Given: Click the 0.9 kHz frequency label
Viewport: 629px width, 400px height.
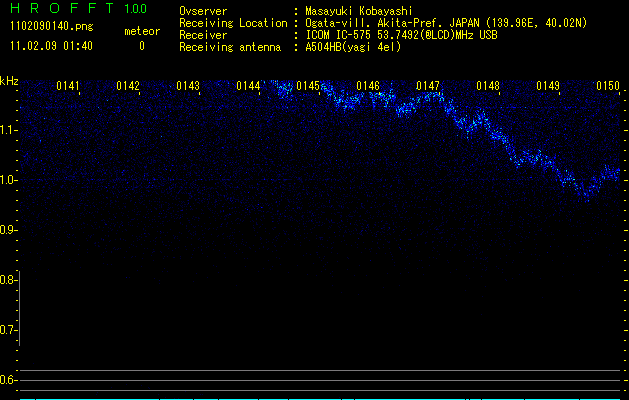Looking at the screenshot, I should pos(8,230).
